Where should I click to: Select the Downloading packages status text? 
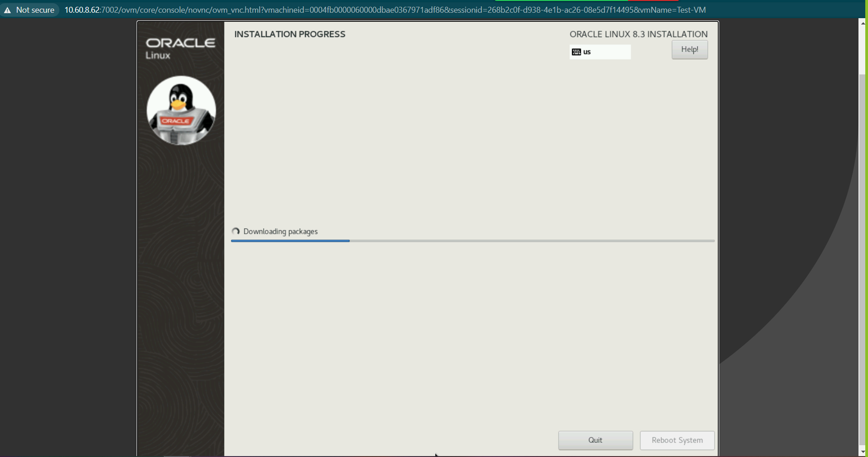point(280,231)
